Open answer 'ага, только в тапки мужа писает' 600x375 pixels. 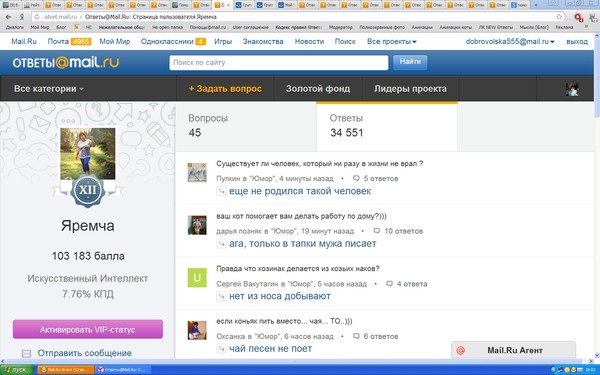(303, 244)
